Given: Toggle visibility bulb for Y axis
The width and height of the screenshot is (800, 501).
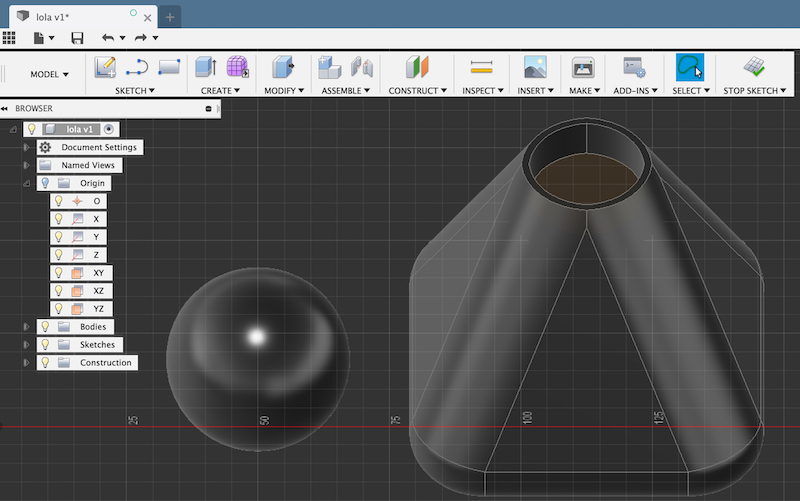Looking at the screenshot, I should [59, 237].
